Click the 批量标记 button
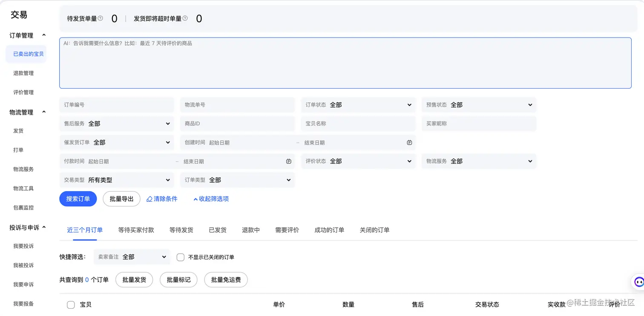Screen dimensions: 644x316 (x=178, y=280)
